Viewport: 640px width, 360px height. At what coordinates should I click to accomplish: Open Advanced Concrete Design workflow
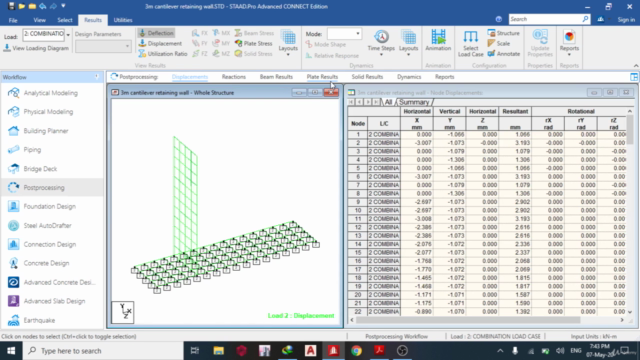pos(59,282)
